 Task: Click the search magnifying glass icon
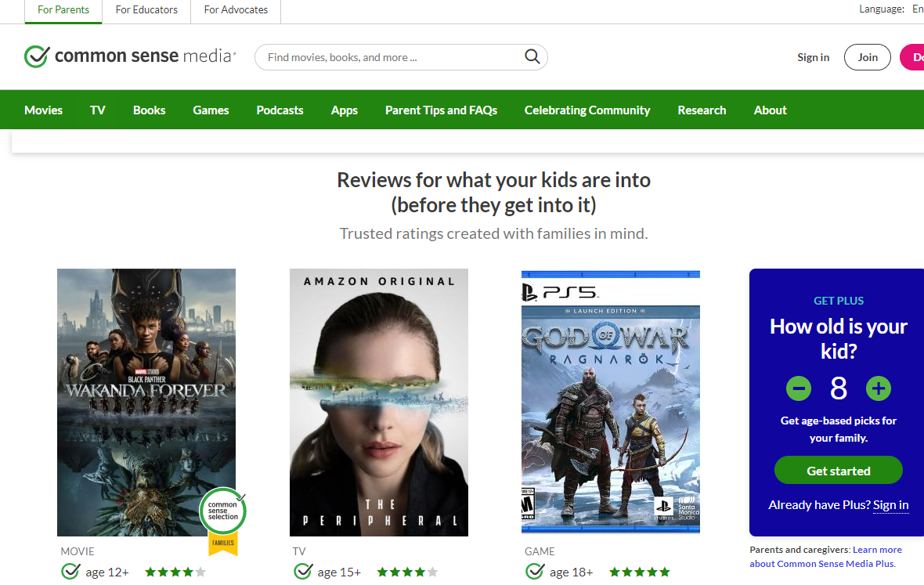point(532,56)
